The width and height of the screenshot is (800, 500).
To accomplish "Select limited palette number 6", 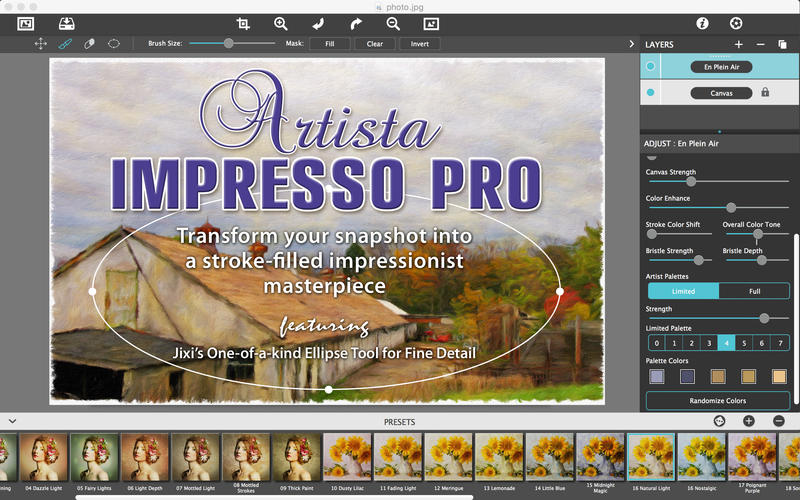I will [x=763, y=343].
